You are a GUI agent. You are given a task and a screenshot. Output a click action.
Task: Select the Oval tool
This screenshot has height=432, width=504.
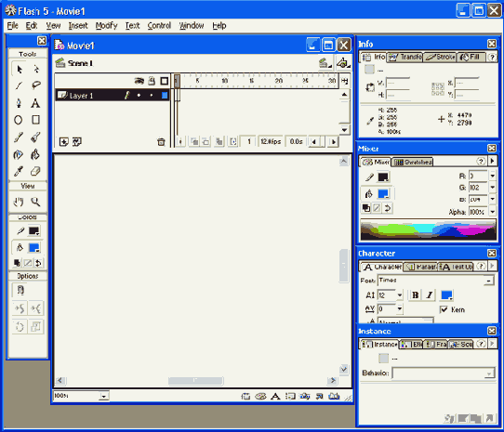19,120
